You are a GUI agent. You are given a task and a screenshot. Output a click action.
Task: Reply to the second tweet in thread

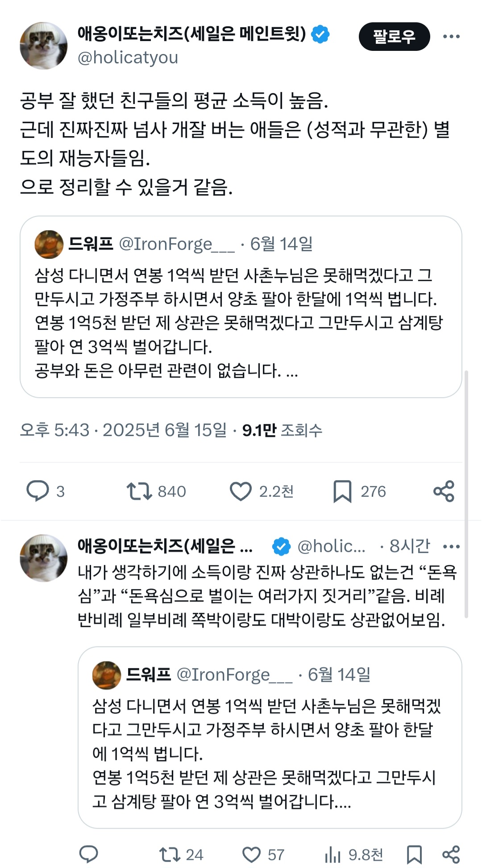(88, 855)
